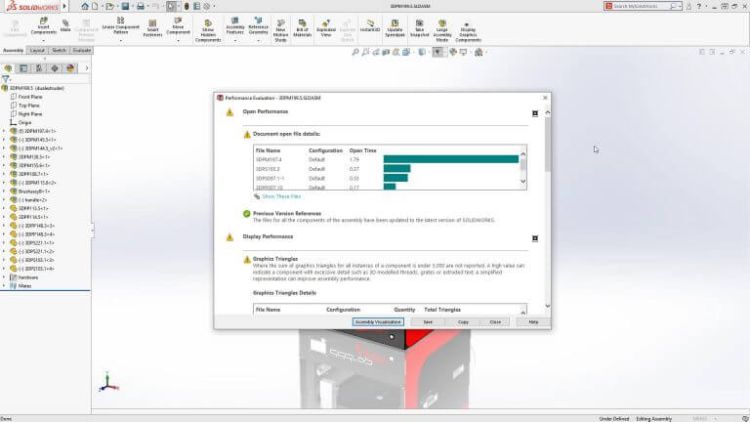
Task: Select the Move Component tool
Action: [178, 26]
